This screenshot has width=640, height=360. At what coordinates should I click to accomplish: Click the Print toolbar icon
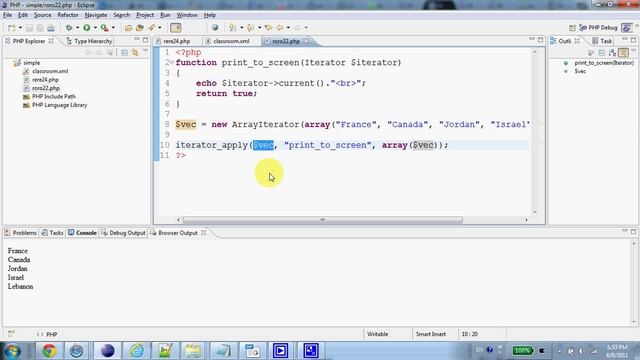point(51,28)
